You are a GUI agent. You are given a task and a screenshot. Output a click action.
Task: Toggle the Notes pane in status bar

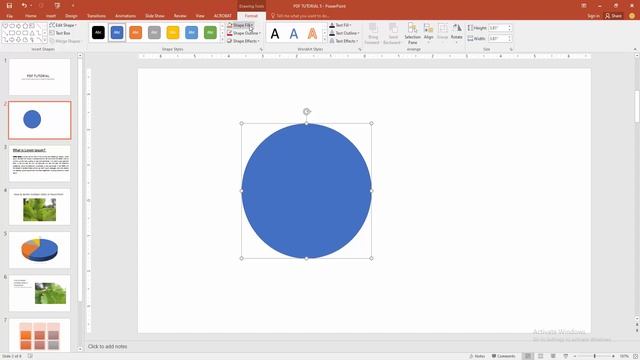[477, 356]
